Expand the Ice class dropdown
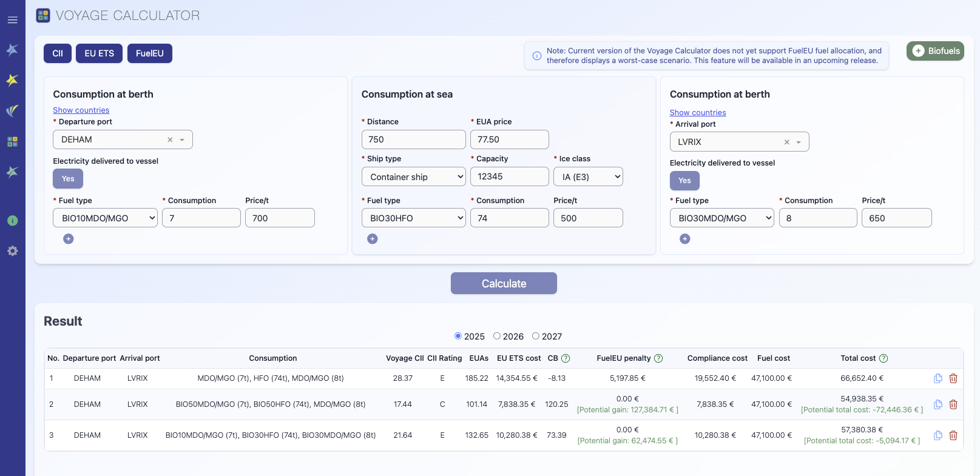The image size is (980, 476). point(588,177)
